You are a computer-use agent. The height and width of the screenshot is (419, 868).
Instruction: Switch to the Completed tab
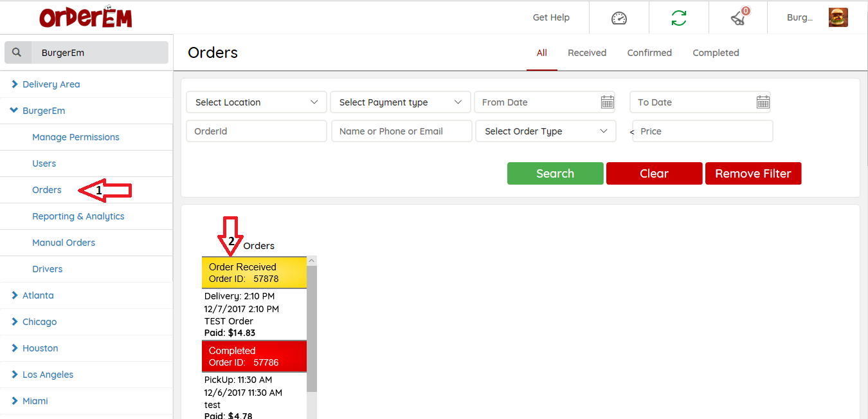coord(716,53)
